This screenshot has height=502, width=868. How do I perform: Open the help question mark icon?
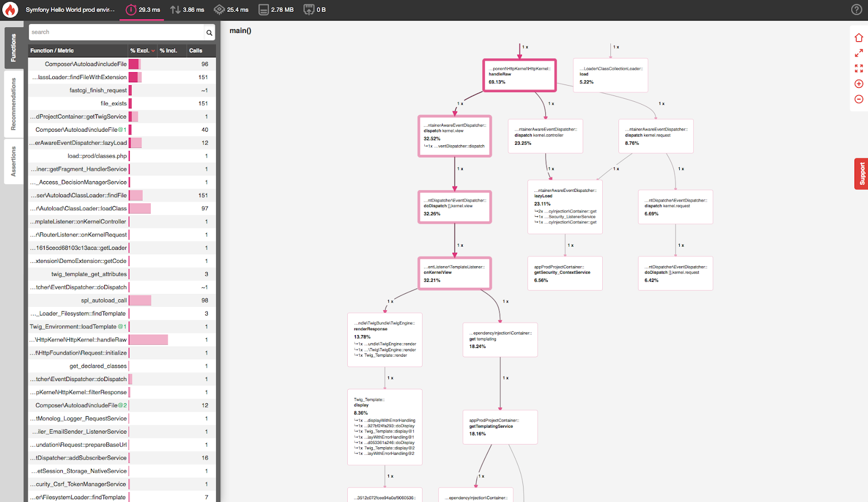(x=857, y=10)
